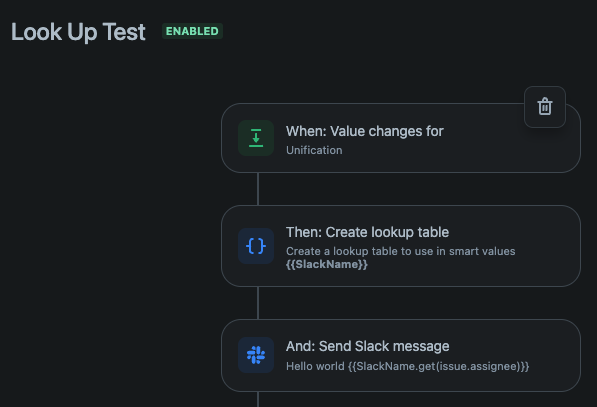Delete the trigger with the trash icon
The width and height of the screenshot is (597, 407).
click(x=544, y=107)
